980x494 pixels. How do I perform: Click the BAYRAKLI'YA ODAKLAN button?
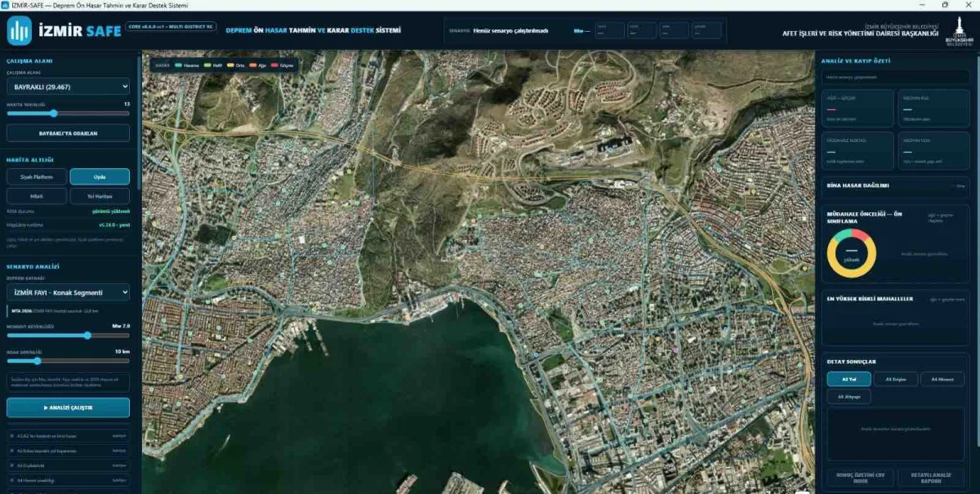[68, 133]
